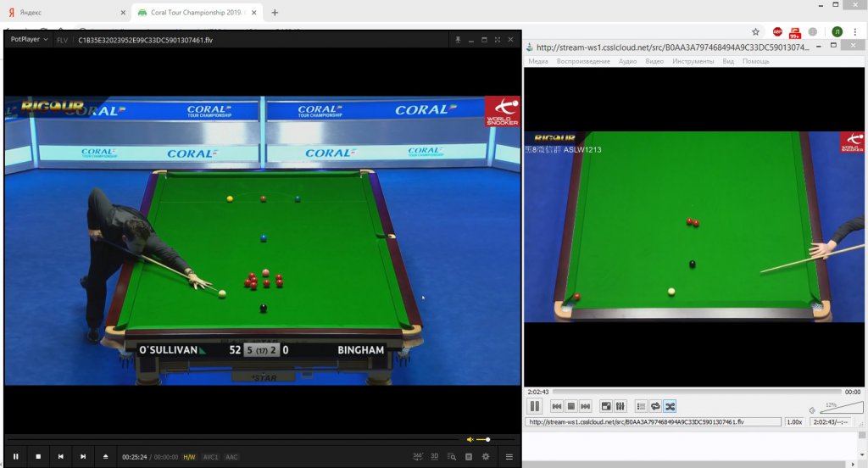Open PotPlayer control panel gear icon
The height and width of the screenshot is (468, 868).
pos(486,457)
